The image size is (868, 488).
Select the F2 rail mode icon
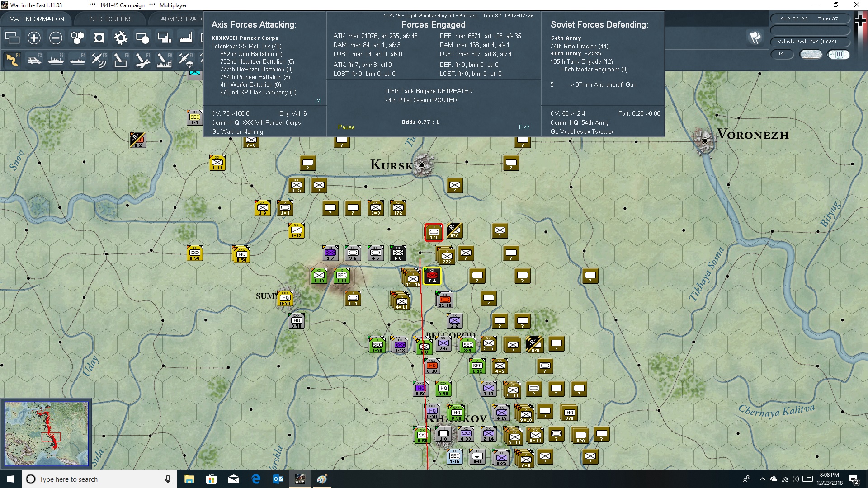coord(34,60)
